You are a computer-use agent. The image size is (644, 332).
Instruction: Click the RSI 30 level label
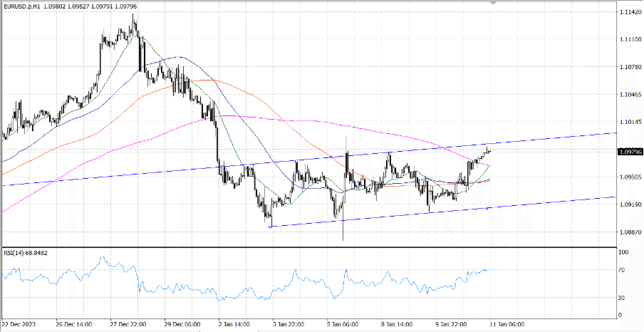(x=621, y=298)
